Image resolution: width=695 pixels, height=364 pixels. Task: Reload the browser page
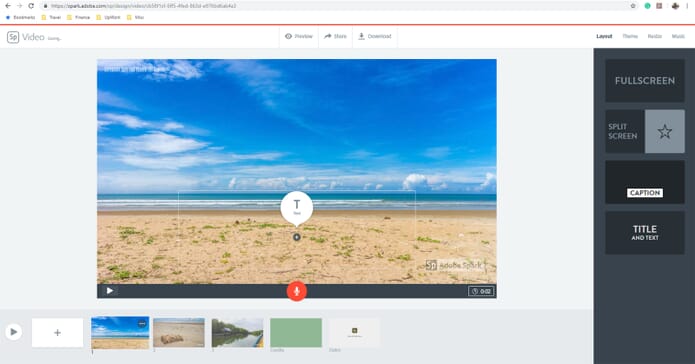coord(31,6)
